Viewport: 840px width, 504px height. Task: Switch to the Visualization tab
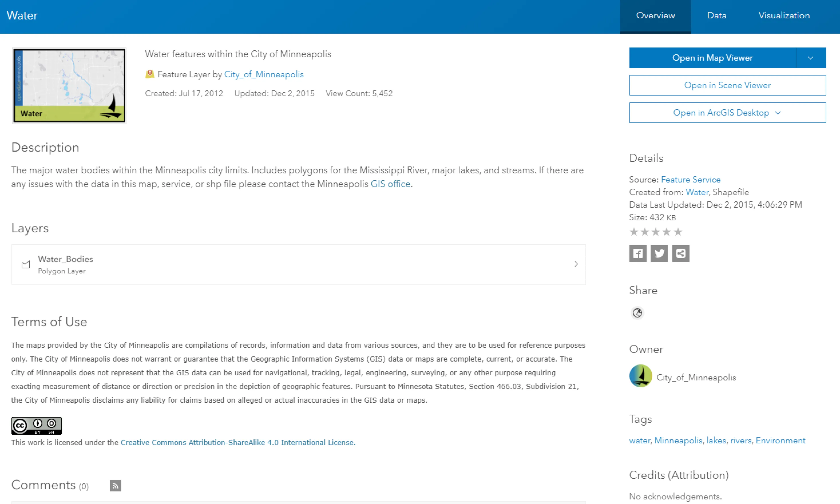[x=784, y=16]
